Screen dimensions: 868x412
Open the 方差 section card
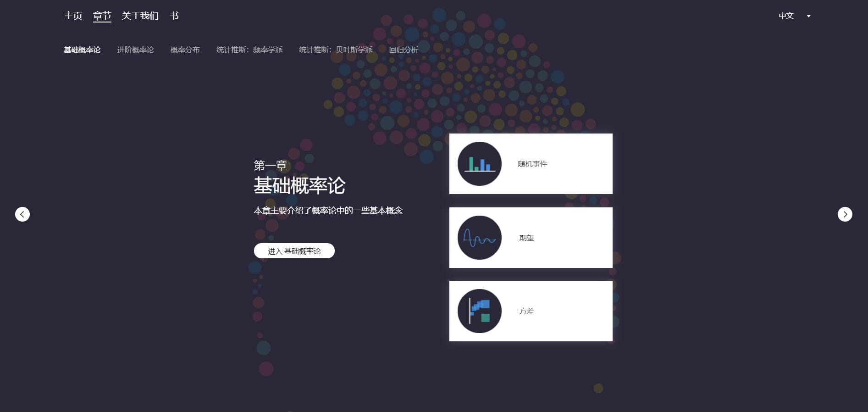click(531, 311)
